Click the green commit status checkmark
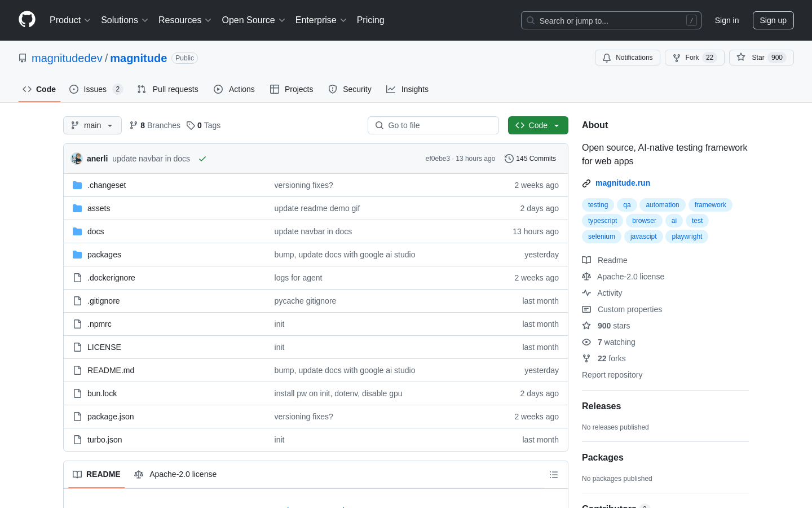This screenshot has width=812, height=508. coord(202,159)
